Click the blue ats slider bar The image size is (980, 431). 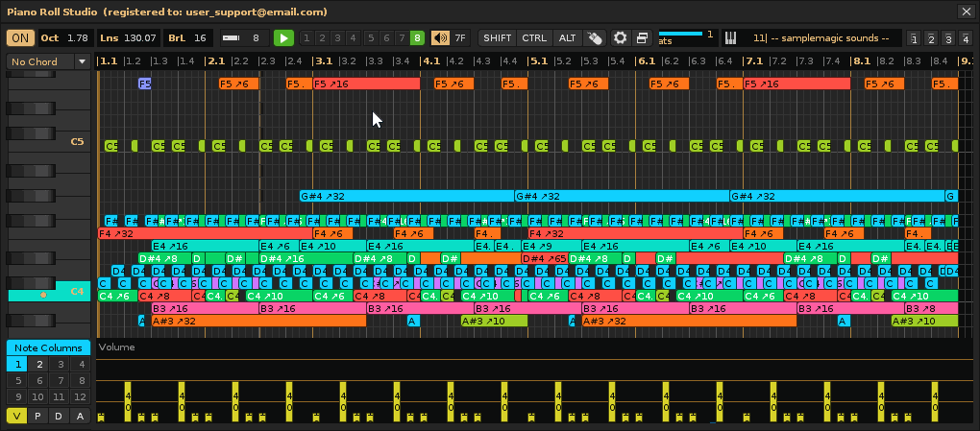tap(681, 34)
